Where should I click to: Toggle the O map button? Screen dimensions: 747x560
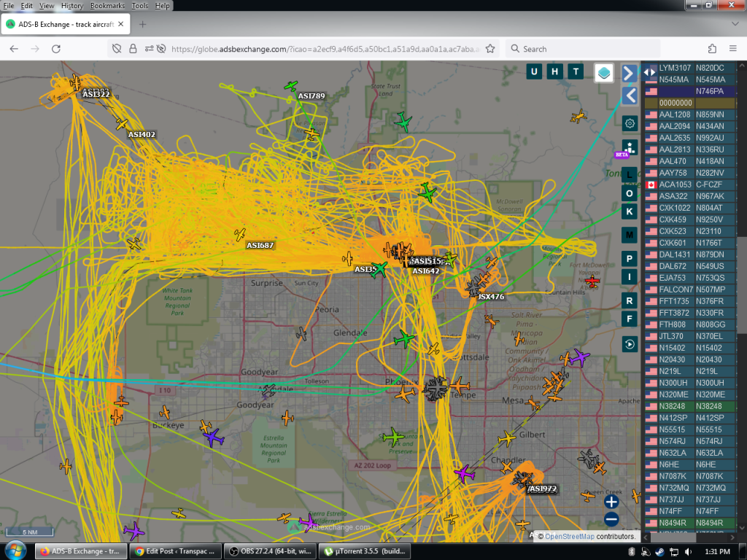pos(630,193)
